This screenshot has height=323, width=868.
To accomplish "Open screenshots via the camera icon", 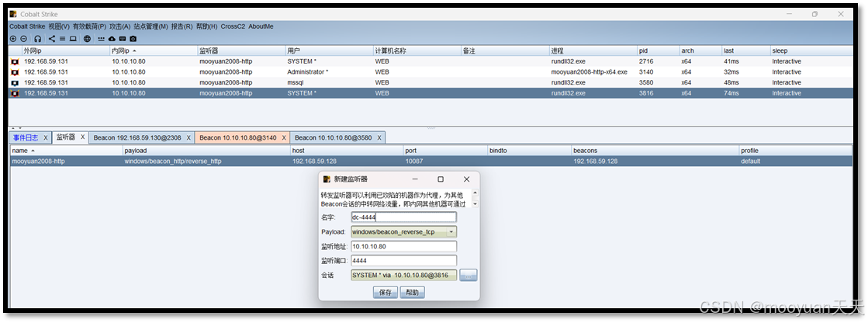I will (133, 39).
